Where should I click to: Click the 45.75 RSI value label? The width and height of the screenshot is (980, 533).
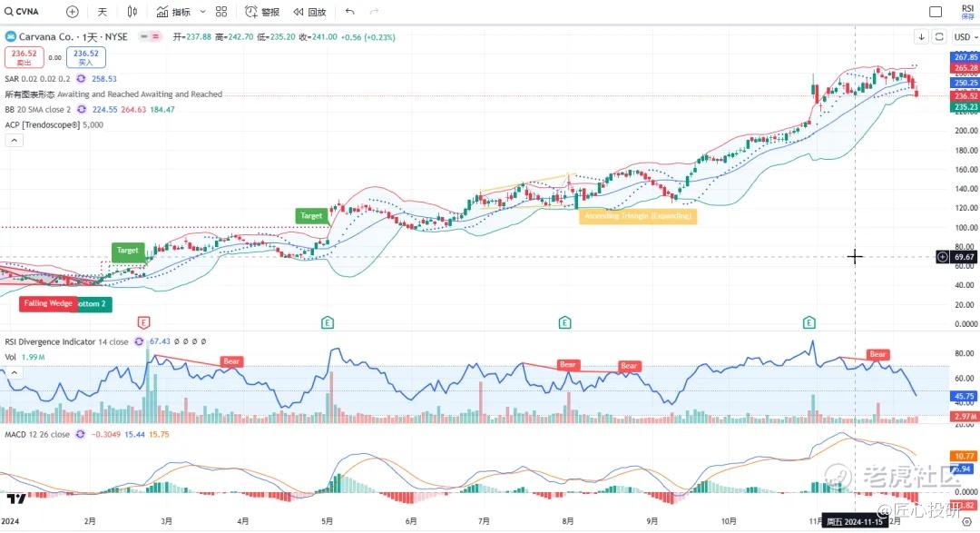[965, 396]
